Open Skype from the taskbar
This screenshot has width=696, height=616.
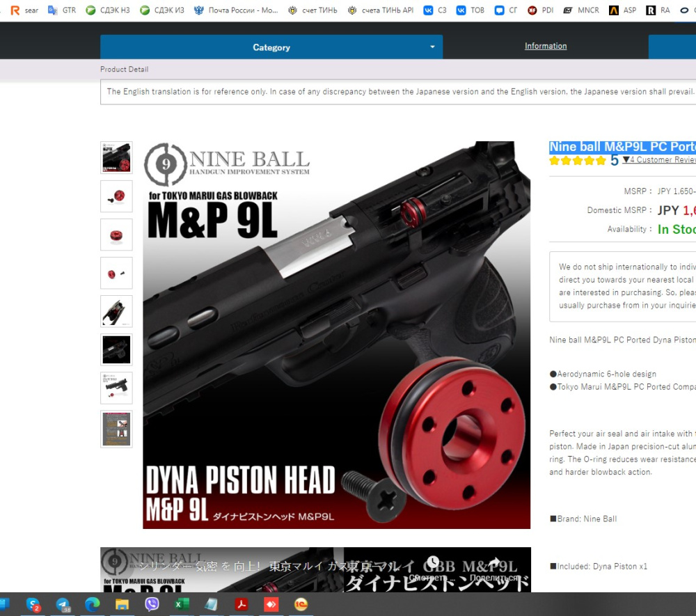(33, 604)
